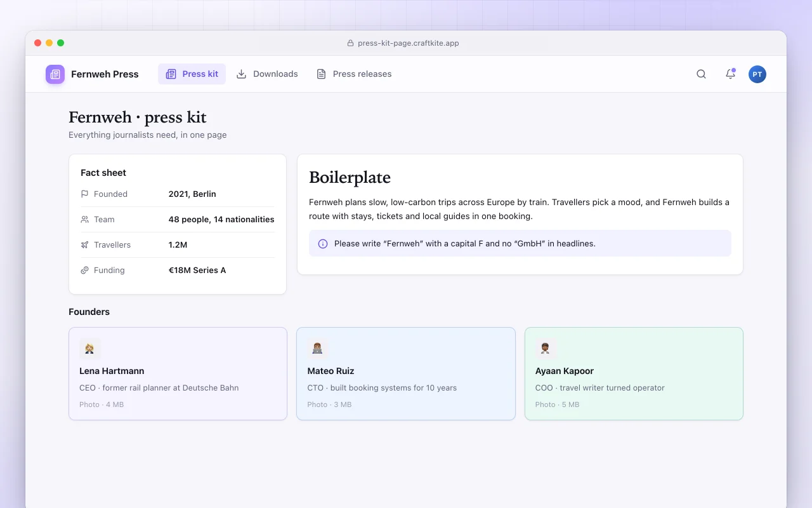Screen dimensions: 812x508
Task: Select the '2021, Berlin' founded value
Action: pos(192,194)
